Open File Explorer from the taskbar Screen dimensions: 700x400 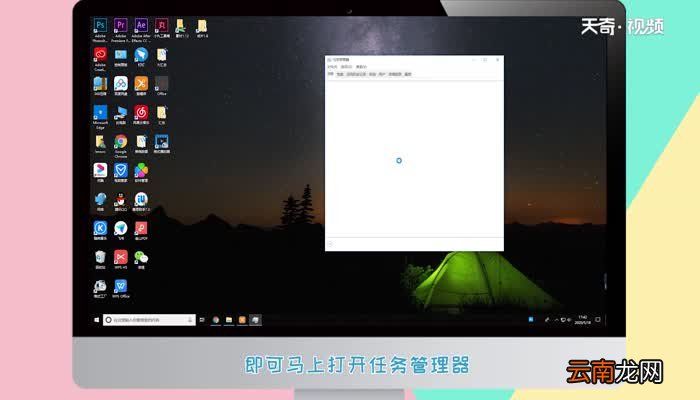click(x=229, y=320)
